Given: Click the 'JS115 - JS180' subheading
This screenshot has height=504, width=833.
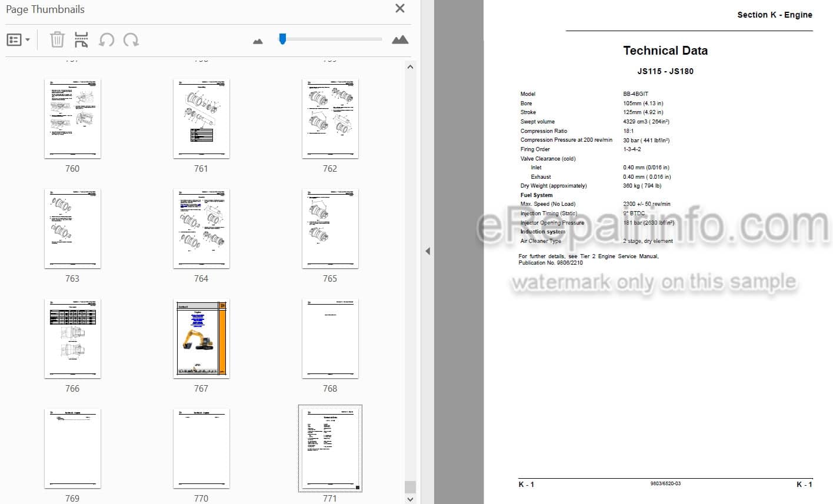Looking at the screenshot, I should [x=665, y=71].
